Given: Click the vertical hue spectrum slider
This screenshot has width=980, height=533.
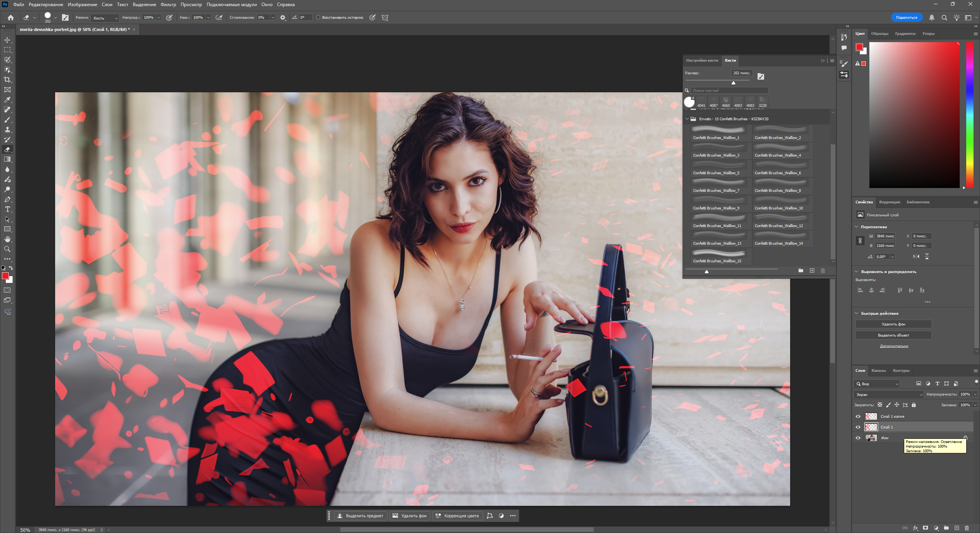Looking at the screenshot, I should [969, 115].
